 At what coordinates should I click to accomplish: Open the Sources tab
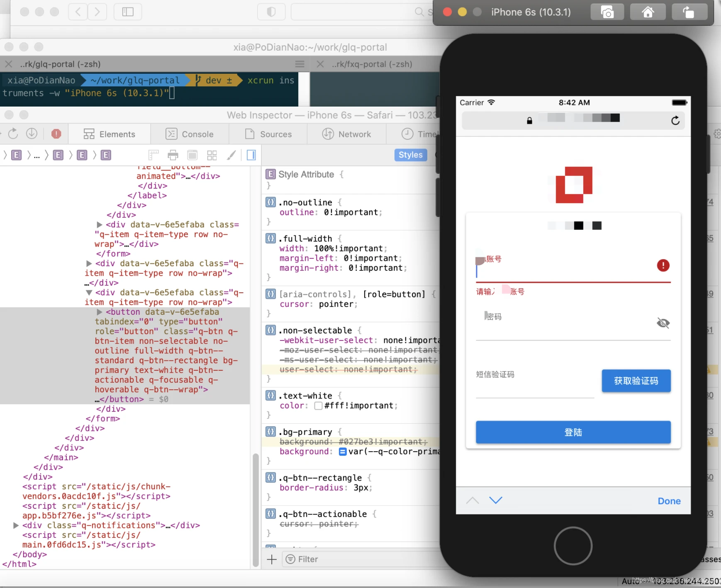tap(268, 134)
